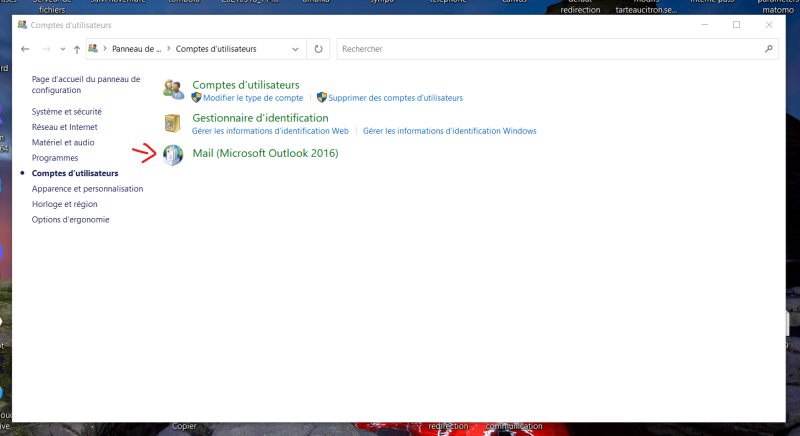Open Options d'ergonomie category

point(70,220)
